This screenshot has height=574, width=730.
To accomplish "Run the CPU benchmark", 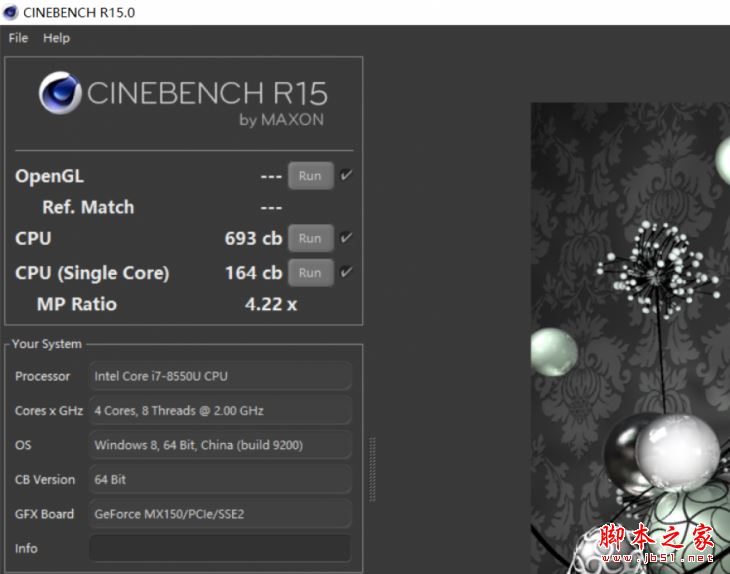I will (x=311, y=238).
